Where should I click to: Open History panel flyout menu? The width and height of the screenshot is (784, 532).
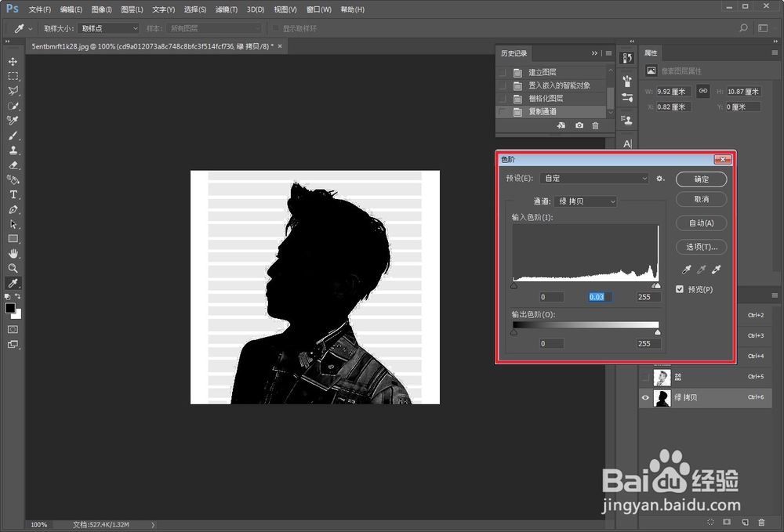pyautogui.click(x=608, y=53)
